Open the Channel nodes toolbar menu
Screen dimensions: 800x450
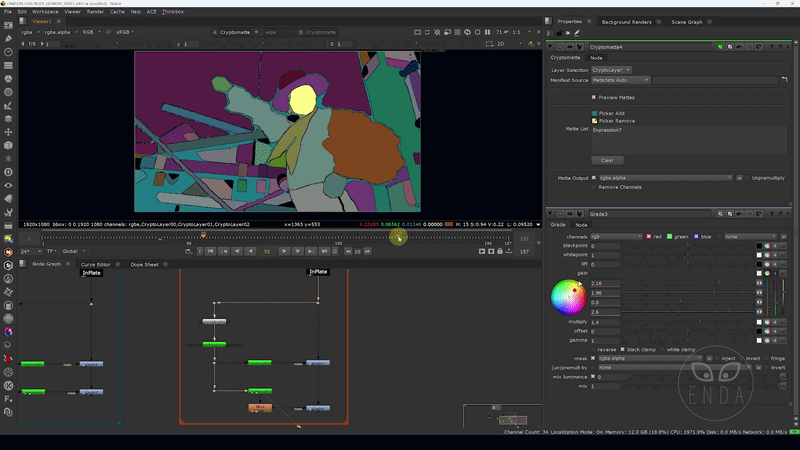click(8, 65)
